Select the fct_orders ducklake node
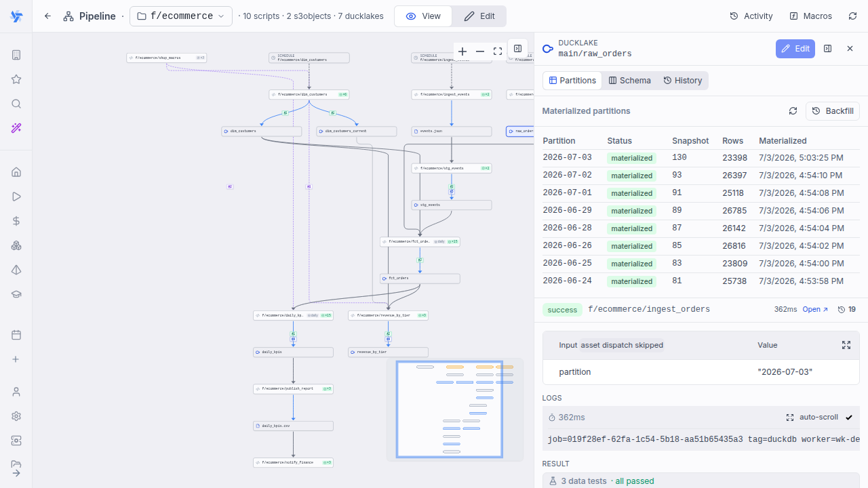 coord(420,279)
